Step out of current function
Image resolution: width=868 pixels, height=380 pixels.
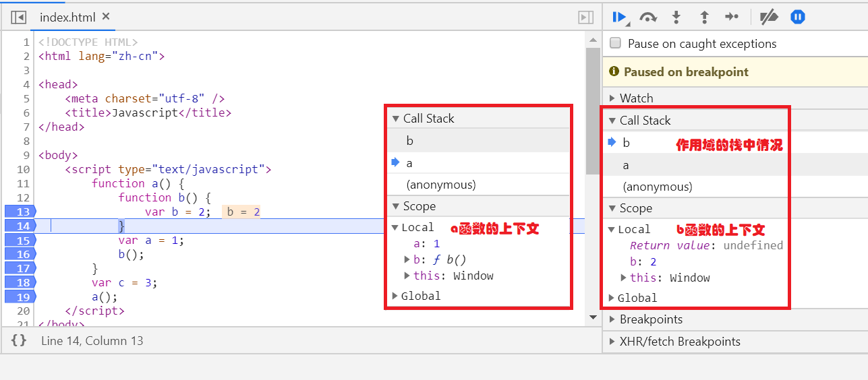coord(704,18)
